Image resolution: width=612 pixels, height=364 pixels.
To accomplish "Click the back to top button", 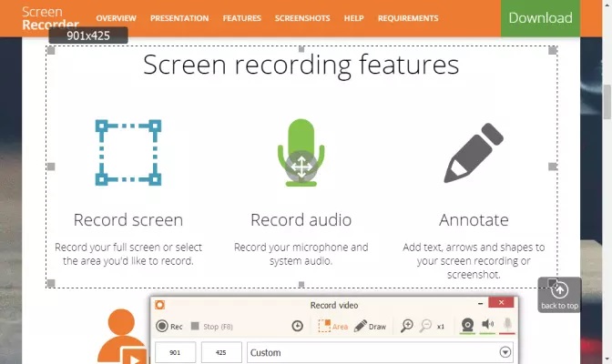I will coord(560,295).
